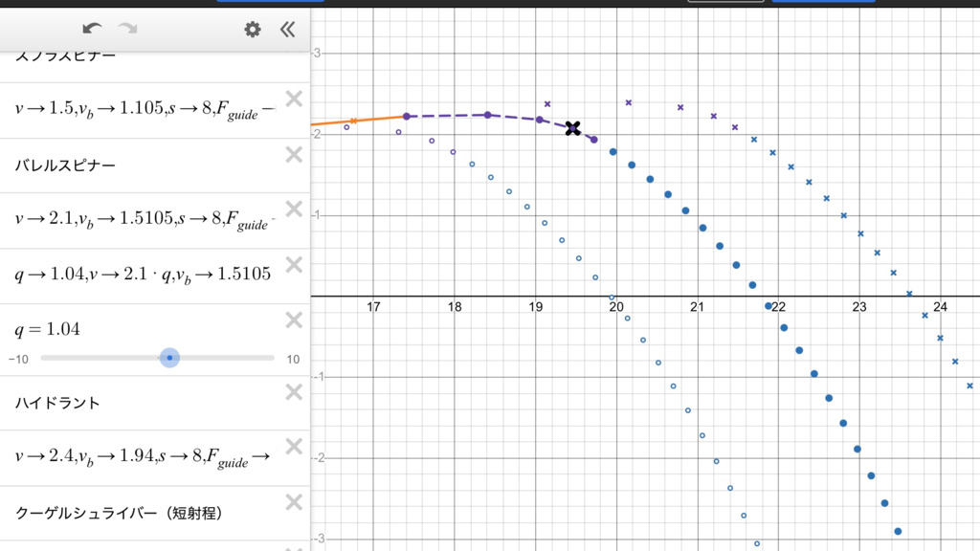Edit the slider minimum value −10

coord(17,360)
